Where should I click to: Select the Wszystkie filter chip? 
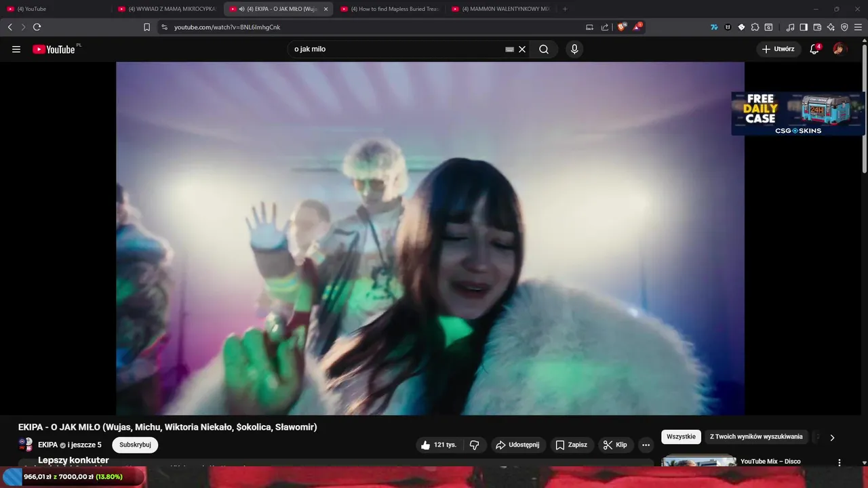click(x=681, y=436)
